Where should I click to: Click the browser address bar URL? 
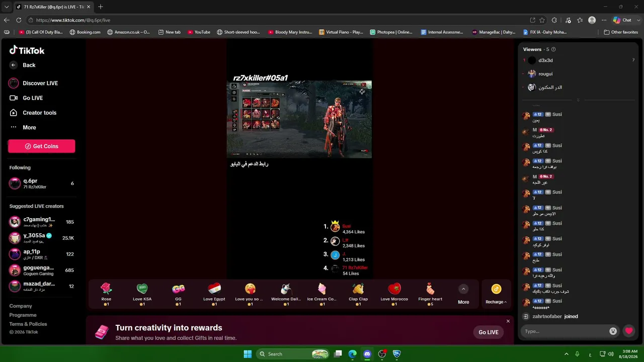[x=73, y=20]
